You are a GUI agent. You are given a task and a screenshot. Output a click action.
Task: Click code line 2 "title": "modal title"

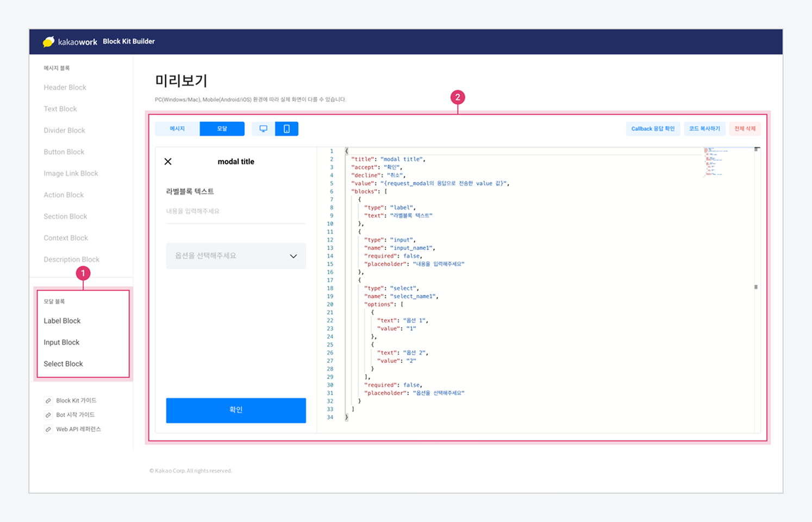[x=388, y=159]
